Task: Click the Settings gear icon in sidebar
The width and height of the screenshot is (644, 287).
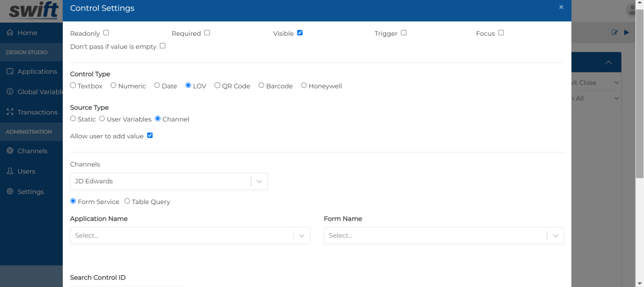Action: (x=10, y=192)
